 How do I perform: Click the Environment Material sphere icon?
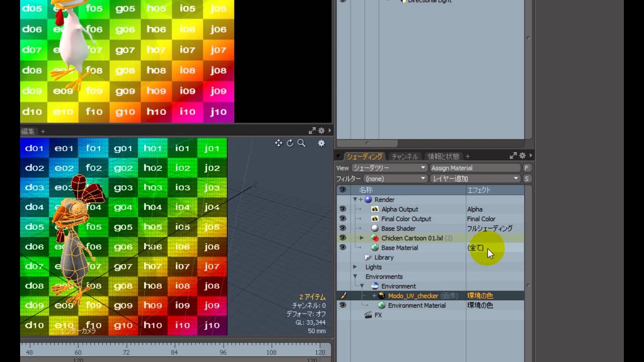click(381, 305)
